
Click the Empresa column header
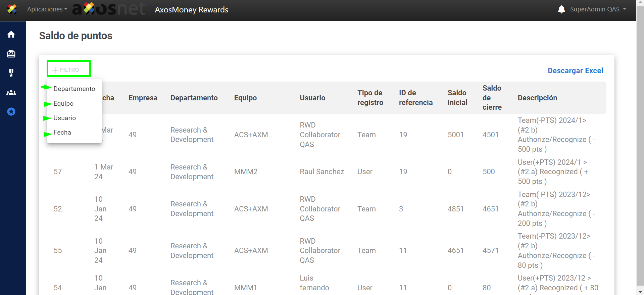[143, 98]
